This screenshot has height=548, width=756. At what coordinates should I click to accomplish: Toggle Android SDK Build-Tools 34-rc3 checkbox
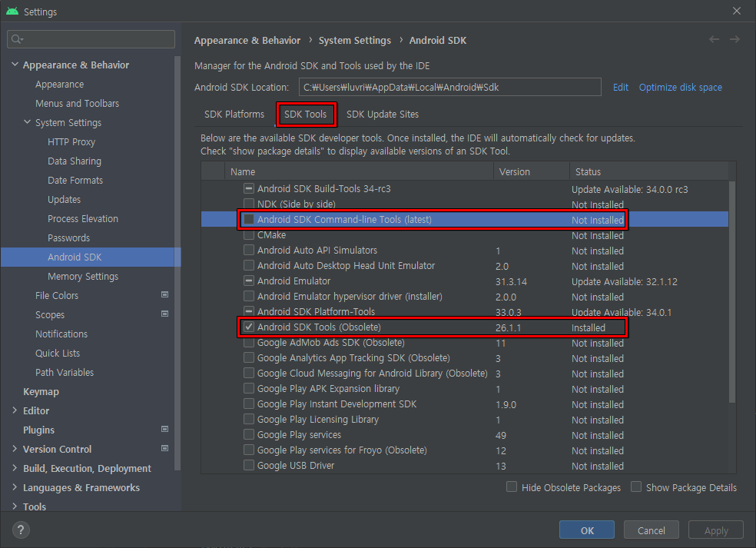(x=249, y=188)
